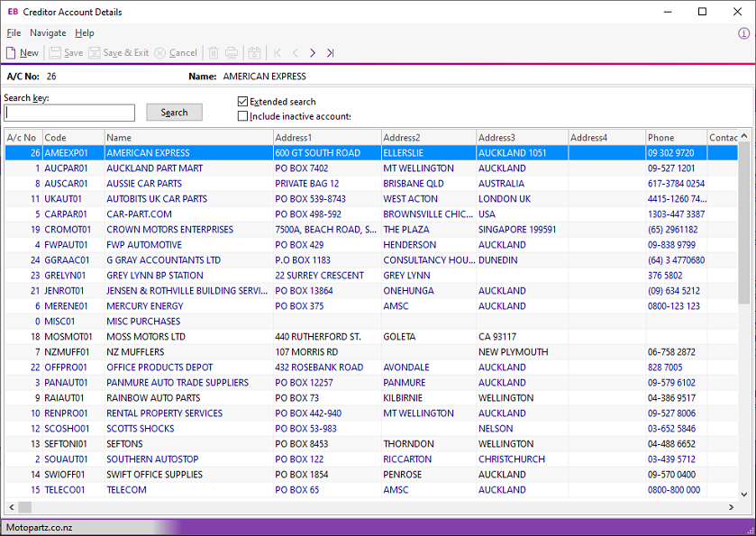The width and height of the screenshot is (756, 536).
Task: Click the printer icon in the toolbar
Action: [x=232, y=52]
